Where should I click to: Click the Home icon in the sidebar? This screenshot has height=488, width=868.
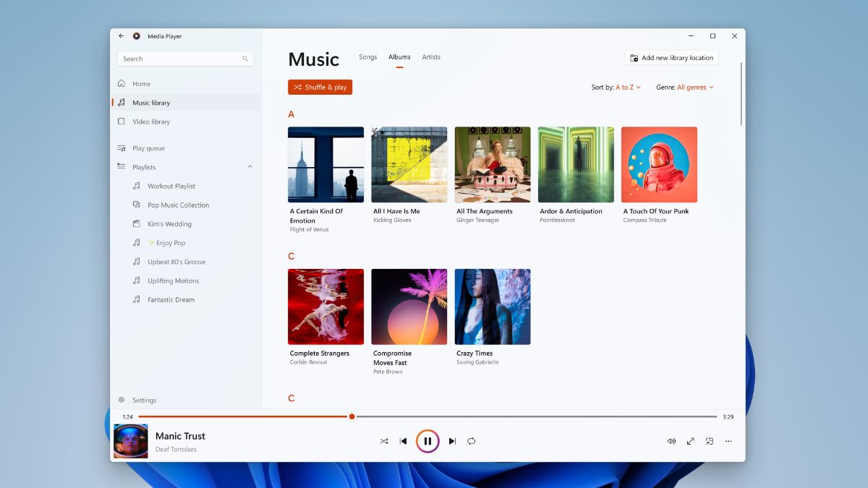click(123, 83)
